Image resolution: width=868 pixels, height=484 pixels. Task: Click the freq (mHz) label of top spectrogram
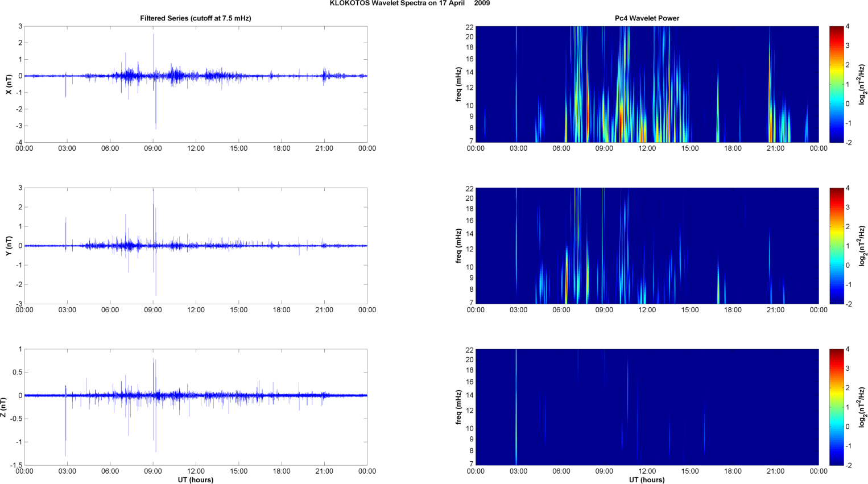[458, 84]
